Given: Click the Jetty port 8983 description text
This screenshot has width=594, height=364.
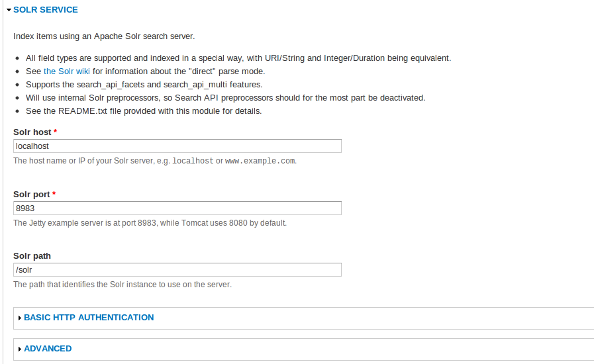Looking at the screenshot, I should coord(150,223).
